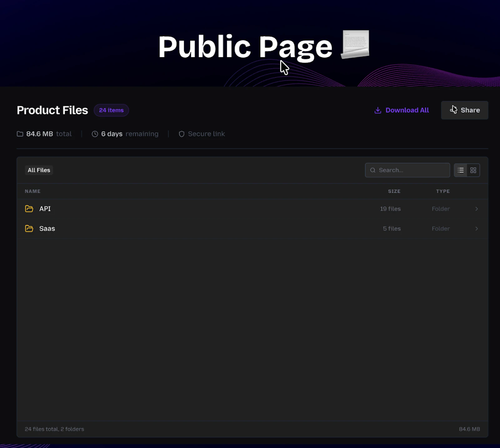Click Download All
500x448 pixels.
click(x=407, y=110)
